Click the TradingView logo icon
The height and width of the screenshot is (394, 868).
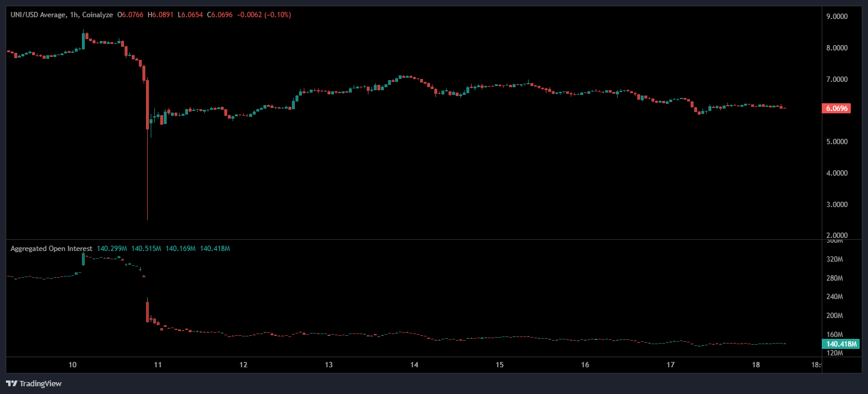coord(11,383)
